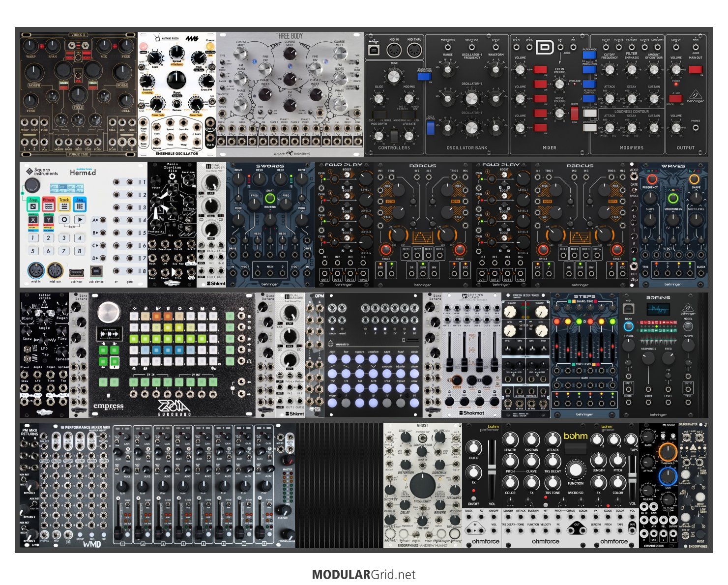Click the Hermod midi in connector
728x585 pixels.
36,270
